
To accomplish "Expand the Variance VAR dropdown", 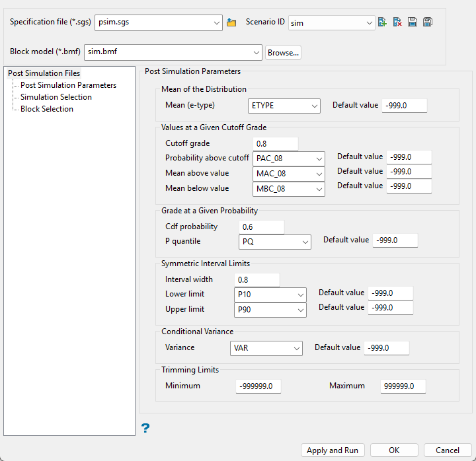I will point(266,348).
